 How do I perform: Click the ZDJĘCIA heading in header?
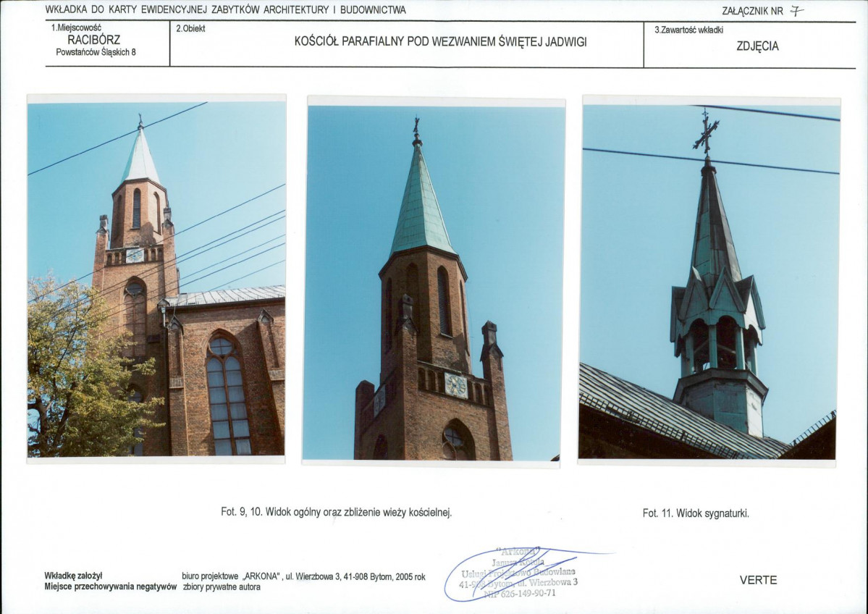(x=757, y=46)
